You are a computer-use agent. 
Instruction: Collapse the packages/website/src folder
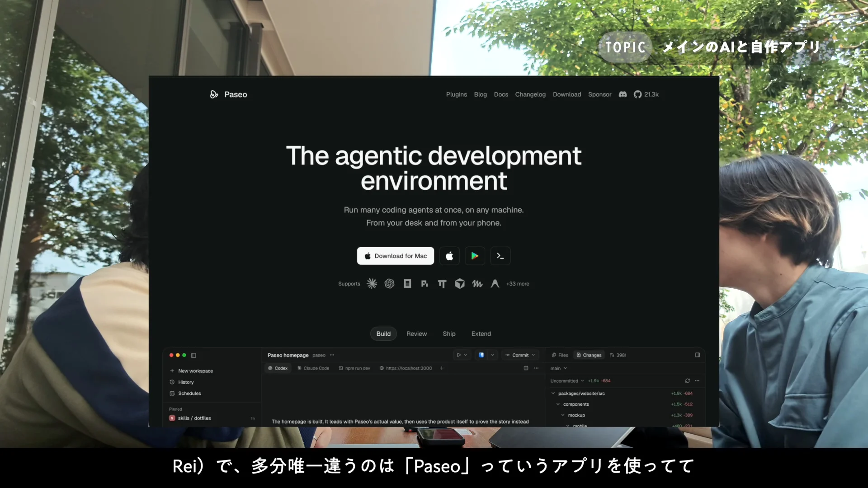(x=552, y=394)
